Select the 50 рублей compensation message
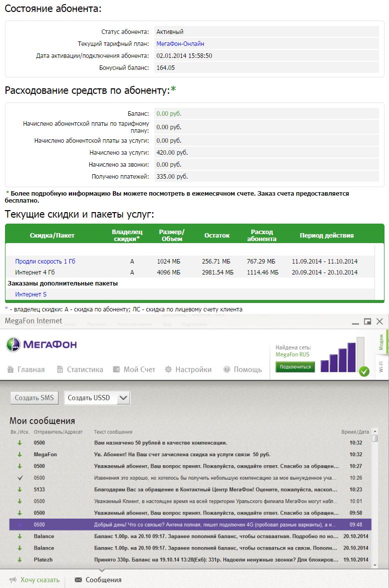 (161, 443)
